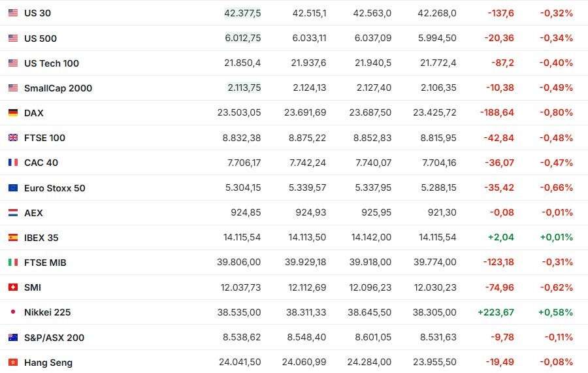The image size is (588, 373).
Task: Open the US 500 index link
Action: (41, 39)
